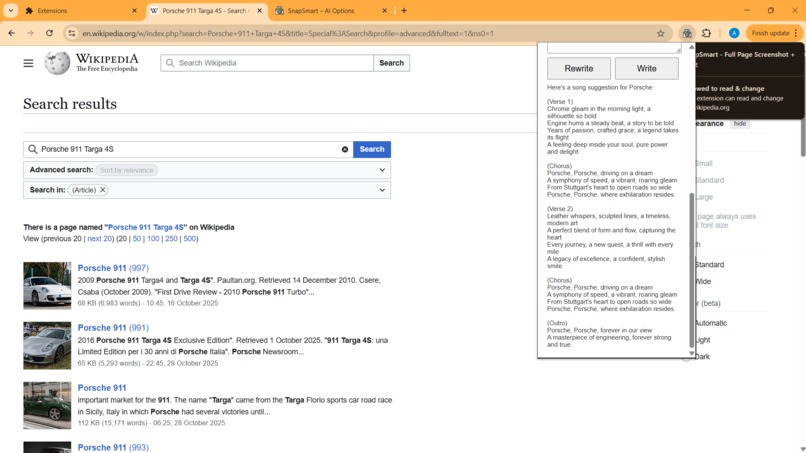Image resolution: width=806 pixels, height=453 pixels.
Task: Click the Write button in SnapSmart popup
Action: click(647, 68)
